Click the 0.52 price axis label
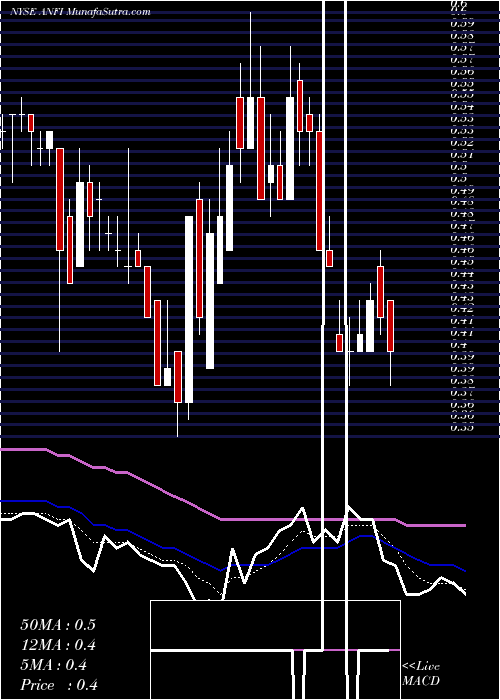Viewport: 500px width, 700px height. pos(462,142)
